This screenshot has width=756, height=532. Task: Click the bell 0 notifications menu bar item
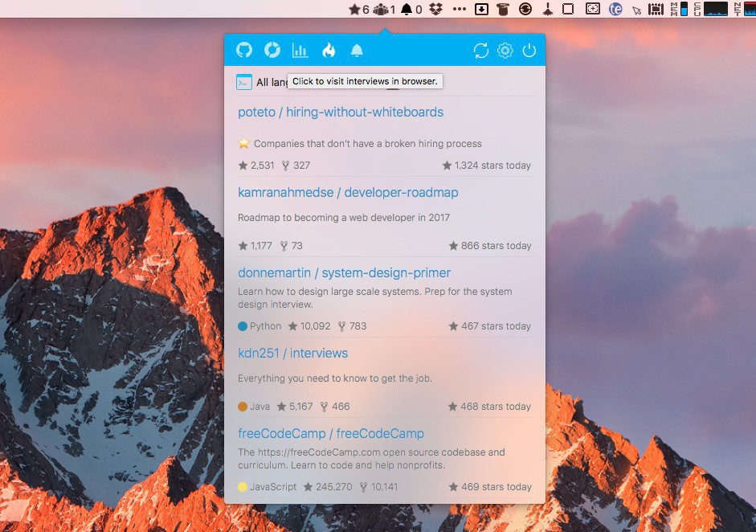point(411,9)
